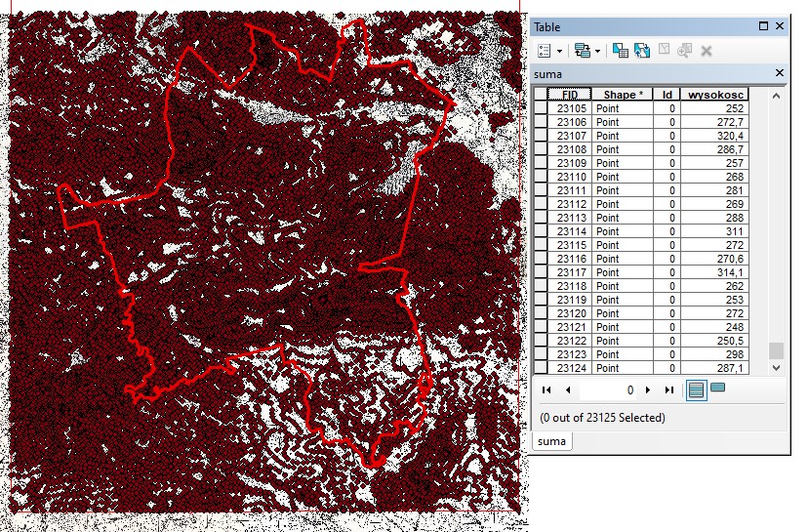The image size is (809, 532).
Task: Switch to the suma tab at the bottom
Action: tap(551, 441)
